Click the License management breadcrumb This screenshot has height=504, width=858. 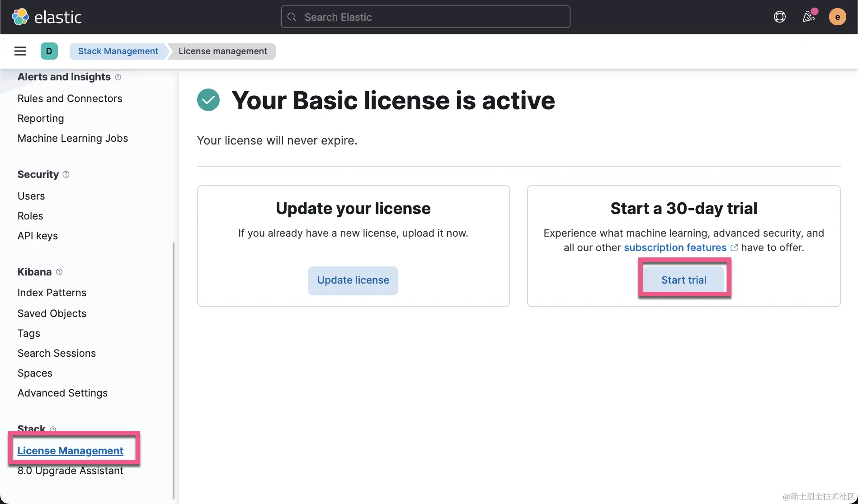click(222, 51)
